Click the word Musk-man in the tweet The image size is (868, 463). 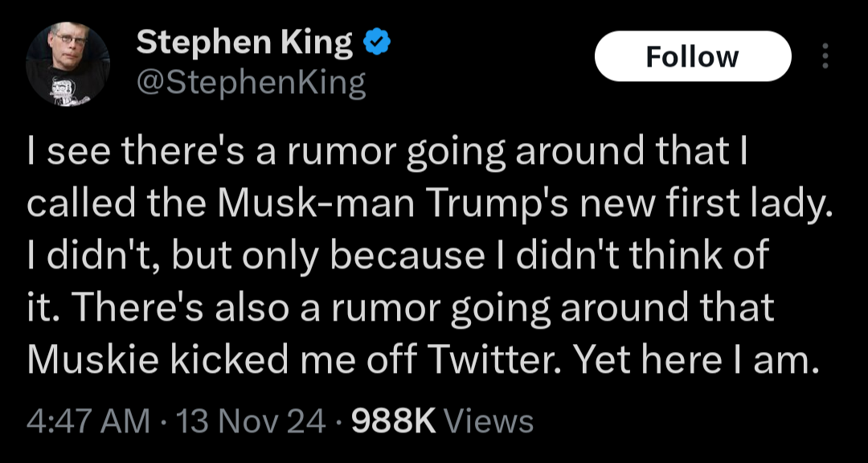tap(316, 206)
